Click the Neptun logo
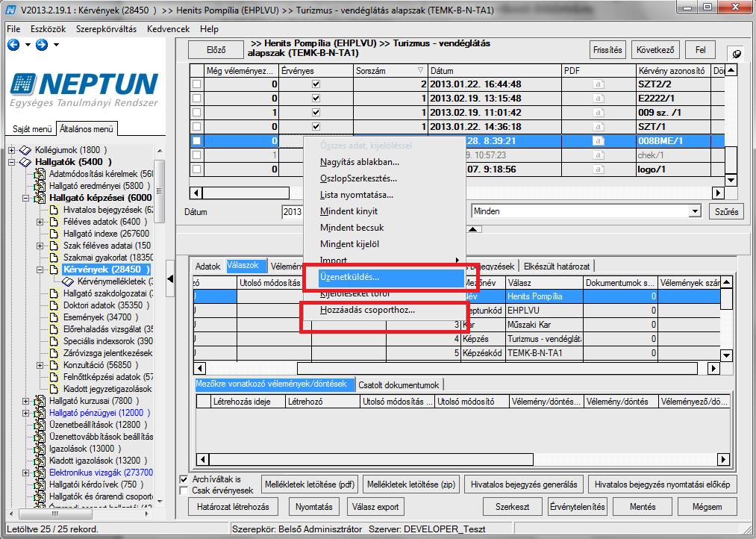 click(x=84, y=90)
